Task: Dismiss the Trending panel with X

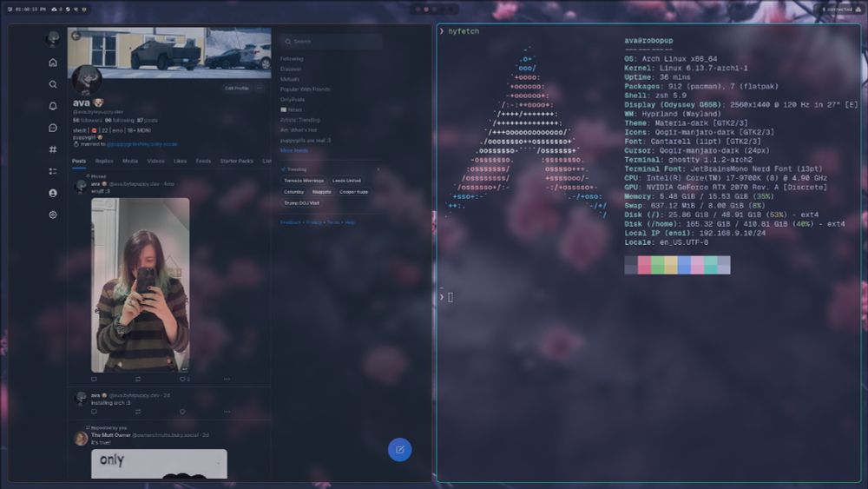Action: [x=378, y=169]
